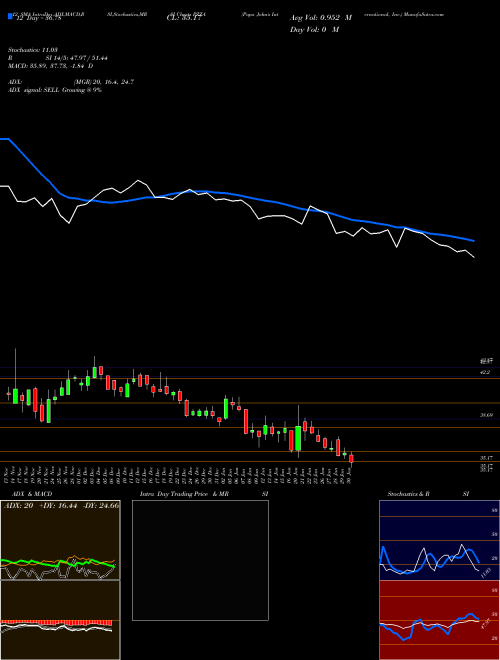Click the empty intraday trading price panel
The image size is (500, 660).
[200, 560]
